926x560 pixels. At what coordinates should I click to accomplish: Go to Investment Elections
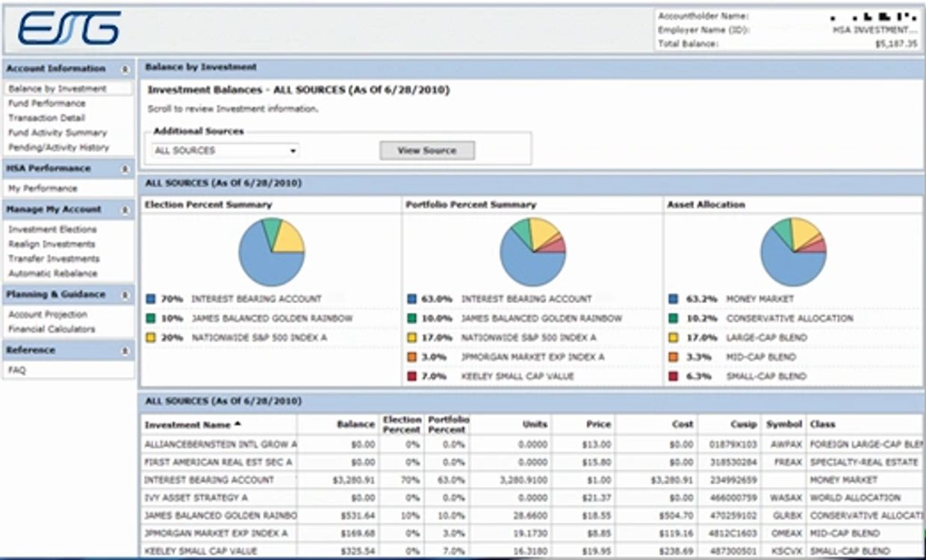coord(52,229)
